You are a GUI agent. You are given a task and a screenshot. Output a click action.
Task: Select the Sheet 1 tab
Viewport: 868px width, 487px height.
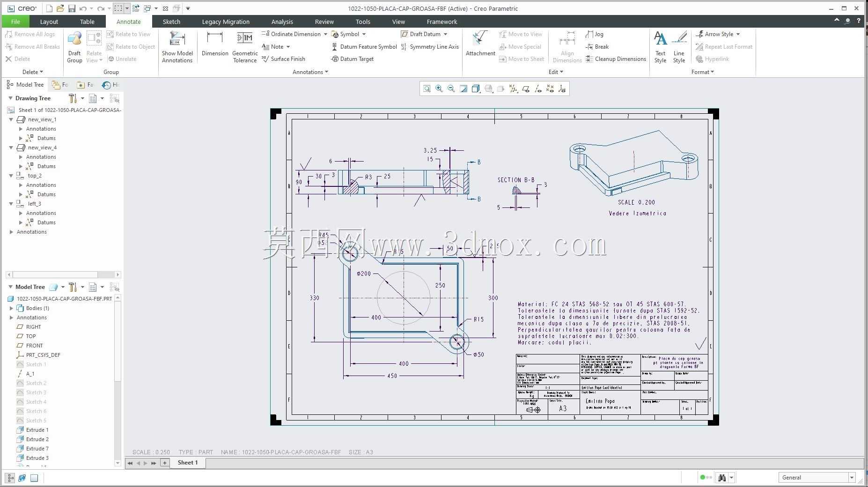(x=187, y=463)
